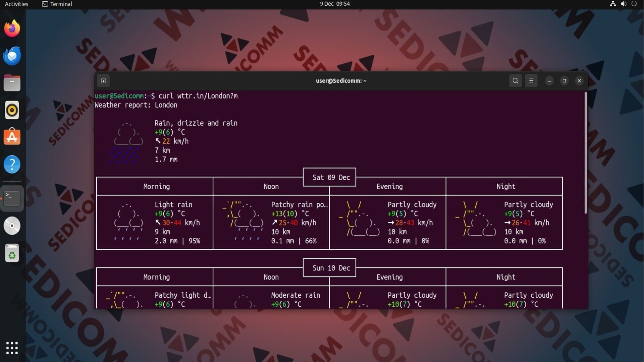Select the Terminal icon in dock
The width and height of the screenshot is (644, 362).
click(12, 198)
